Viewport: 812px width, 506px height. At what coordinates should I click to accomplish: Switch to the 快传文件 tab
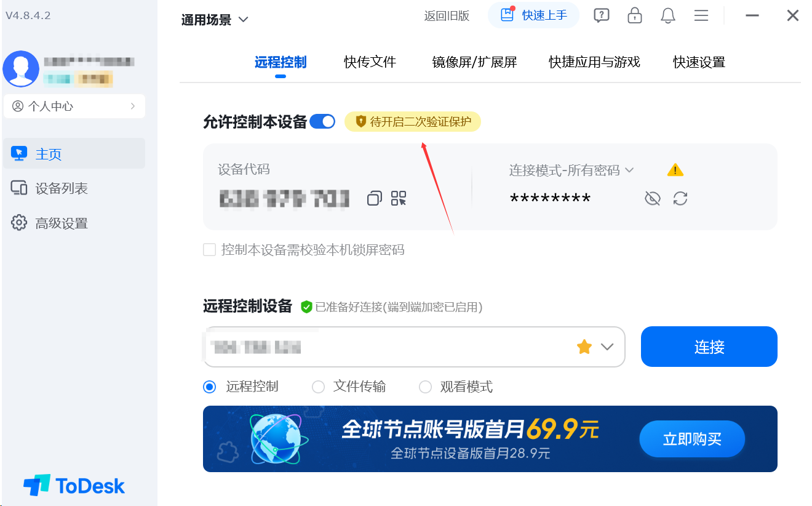(370, 62)
